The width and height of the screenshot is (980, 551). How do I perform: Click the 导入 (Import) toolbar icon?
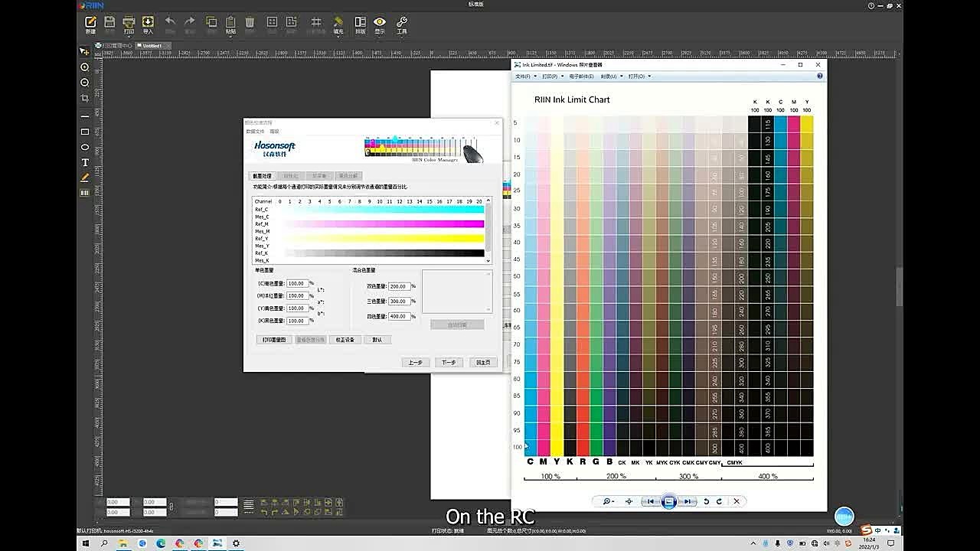coord(148,24)
